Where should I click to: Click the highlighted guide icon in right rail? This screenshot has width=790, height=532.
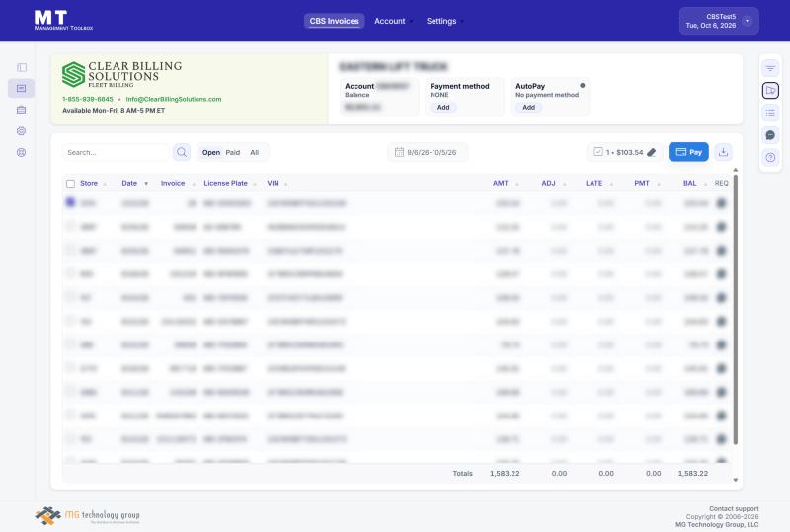[770, 90]
